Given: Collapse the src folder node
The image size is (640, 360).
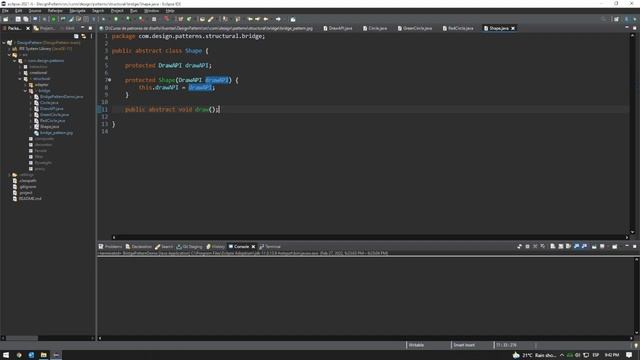Looking at the screenshot, I should (x=9, y=55).
